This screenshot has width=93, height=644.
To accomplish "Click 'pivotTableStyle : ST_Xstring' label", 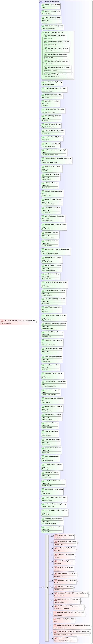I will [55, 130].
